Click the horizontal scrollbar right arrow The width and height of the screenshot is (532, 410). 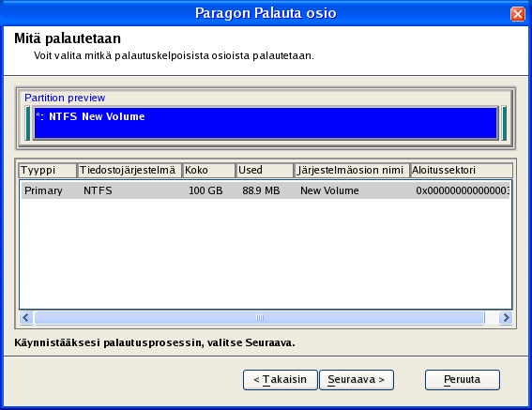click(x=506, y=318)
